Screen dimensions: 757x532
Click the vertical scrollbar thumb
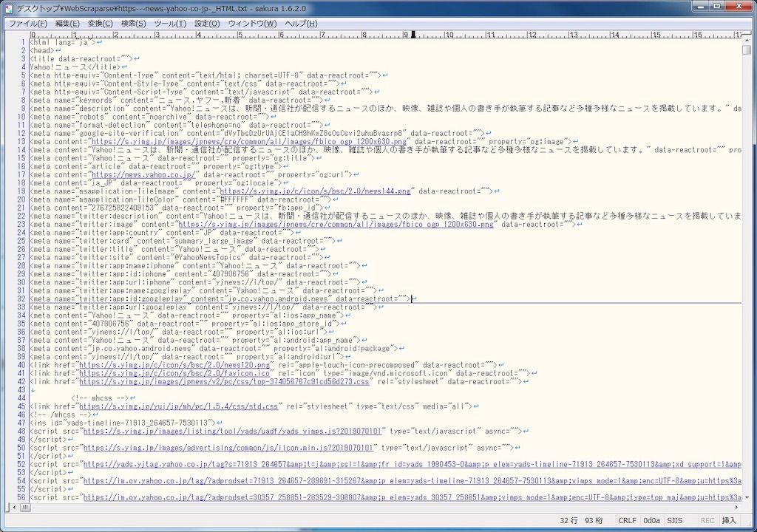point(747,50)
